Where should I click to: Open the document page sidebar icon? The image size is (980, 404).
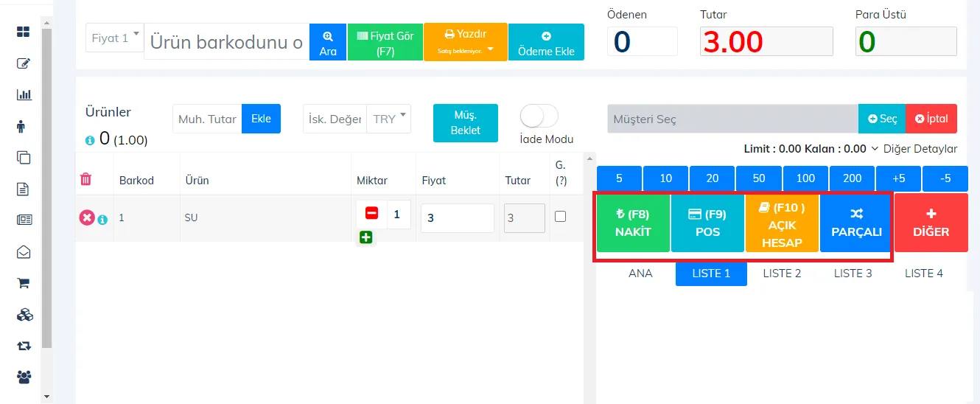(x=23, y=189)
